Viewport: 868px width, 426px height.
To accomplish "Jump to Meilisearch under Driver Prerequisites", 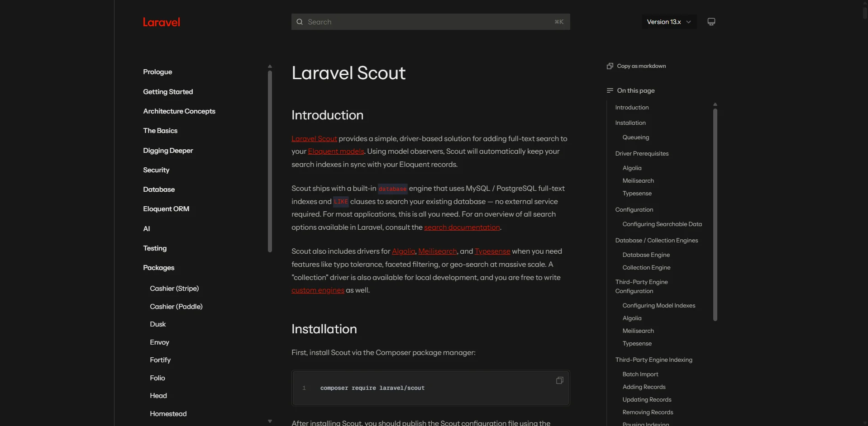I will (638, 181).
